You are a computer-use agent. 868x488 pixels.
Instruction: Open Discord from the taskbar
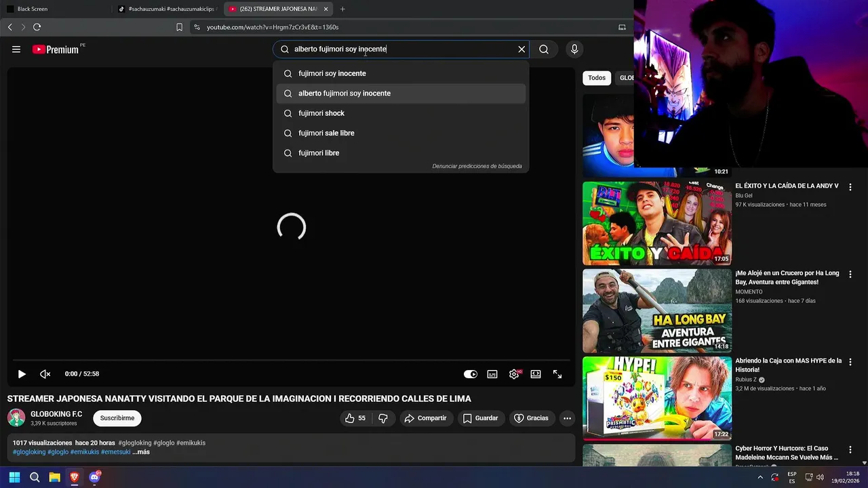[x=94, y=477]
